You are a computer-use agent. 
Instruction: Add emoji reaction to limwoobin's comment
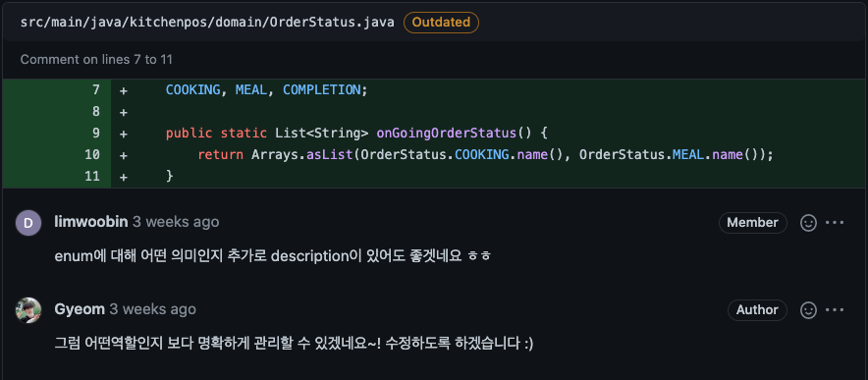(x=808, y=223)
